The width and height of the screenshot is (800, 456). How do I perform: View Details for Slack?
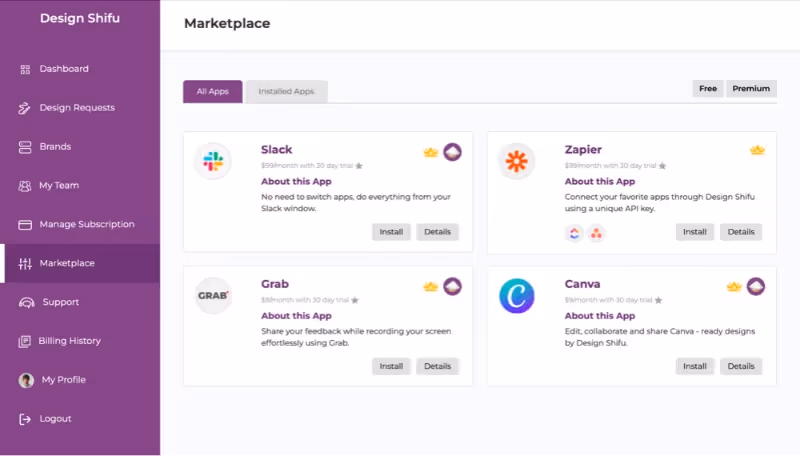click(x=437, y=232)
